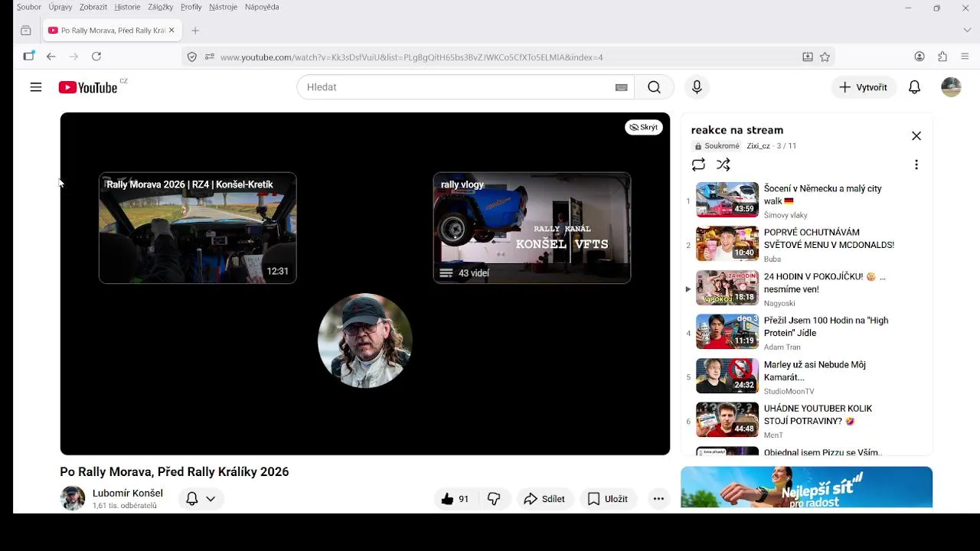The height and width of the screenshot is (551, 980).
Task: Open Úpravy menu
Action: coord(60,7)
